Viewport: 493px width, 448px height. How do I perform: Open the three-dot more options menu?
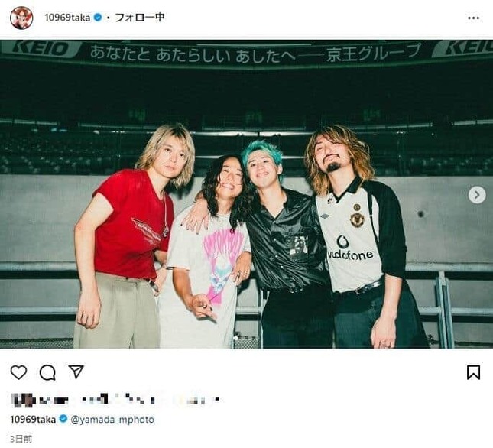click(473, 18)
